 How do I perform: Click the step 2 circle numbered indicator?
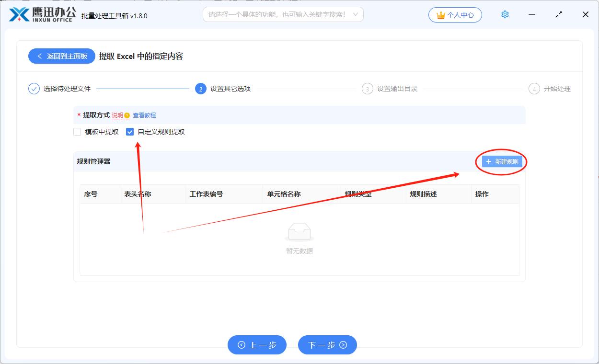[x=201, y=89]
